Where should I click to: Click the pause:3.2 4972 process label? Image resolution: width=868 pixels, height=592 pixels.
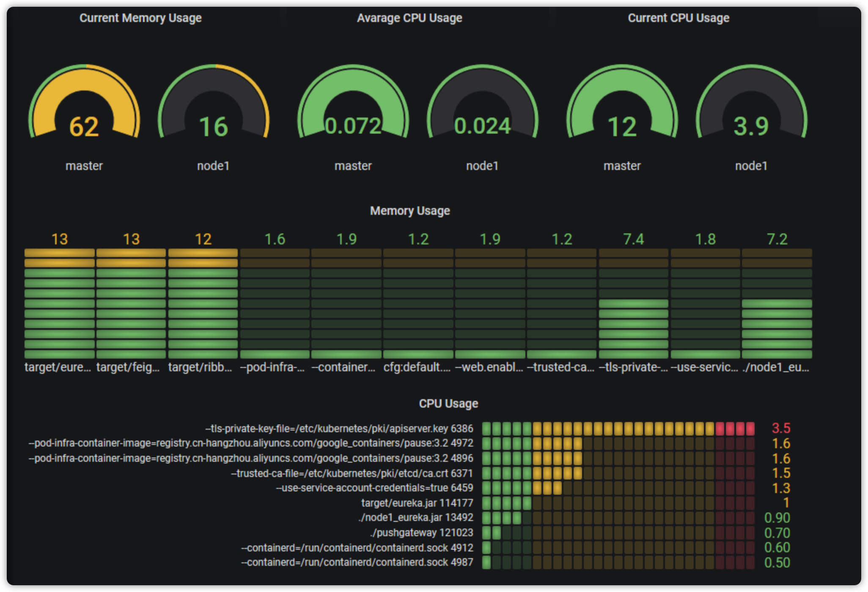[251, 443]
